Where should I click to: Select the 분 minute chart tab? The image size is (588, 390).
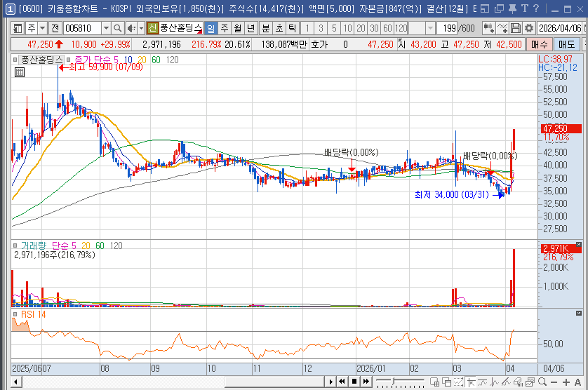266,28
